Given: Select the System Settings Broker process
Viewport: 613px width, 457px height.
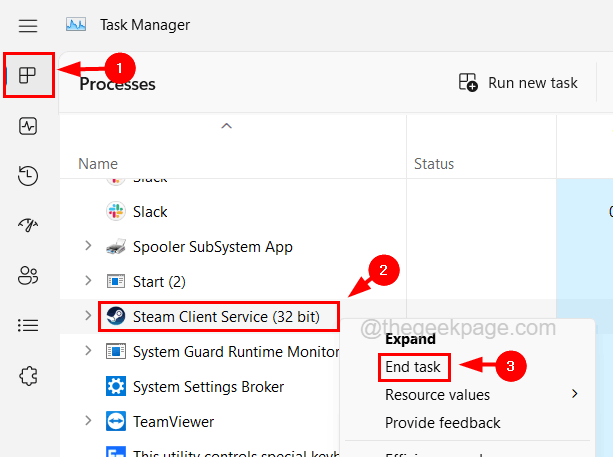Looking at the screenshot, I should 208,386.
